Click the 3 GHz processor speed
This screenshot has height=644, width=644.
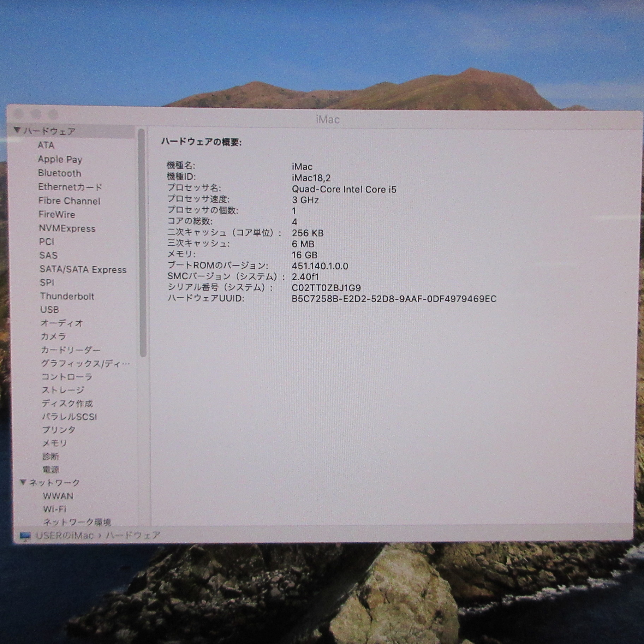coord(305,200)
